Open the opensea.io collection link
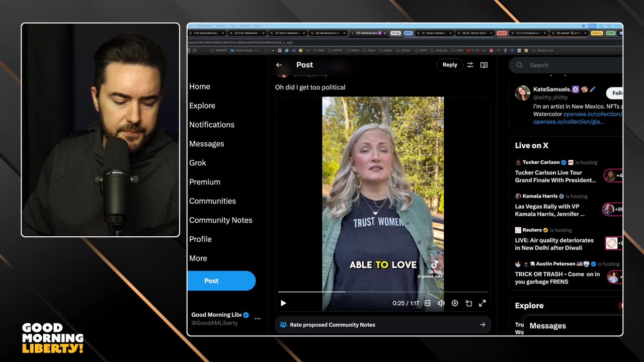This screenshot has width=644, height=362. (x=592, y=114)
